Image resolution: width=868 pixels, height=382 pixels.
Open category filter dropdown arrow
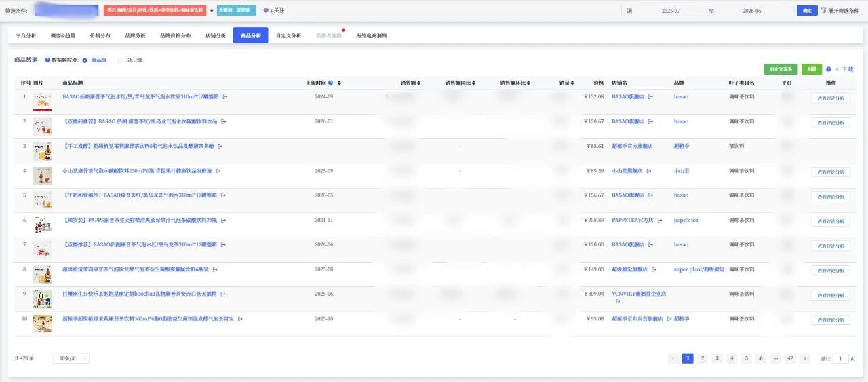pyautogui.click(x=212, y=11)
